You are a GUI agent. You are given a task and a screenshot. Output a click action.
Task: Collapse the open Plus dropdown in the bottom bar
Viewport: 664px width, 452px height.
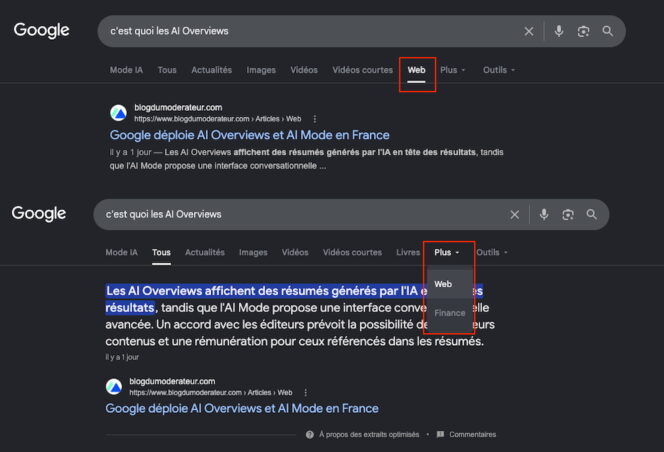(446, 252)
